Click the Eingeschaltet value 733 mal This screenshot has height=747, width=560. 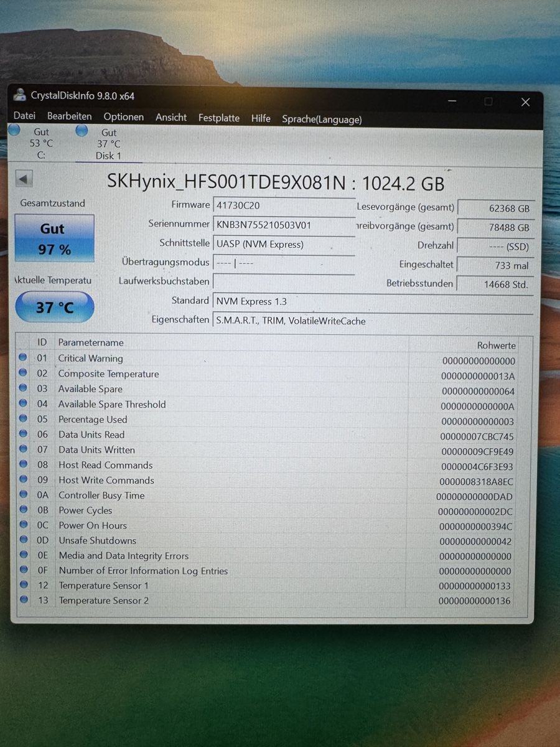coord(495,265)
